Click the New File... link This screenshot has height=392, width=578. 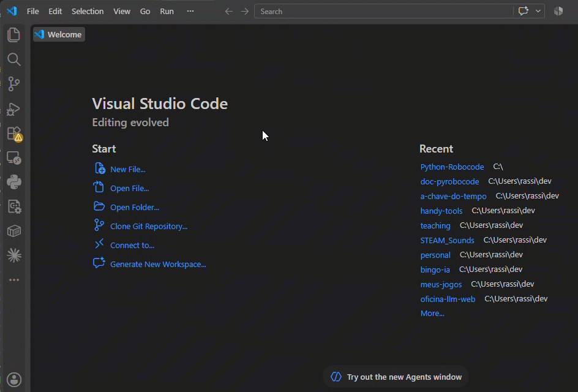128,169
